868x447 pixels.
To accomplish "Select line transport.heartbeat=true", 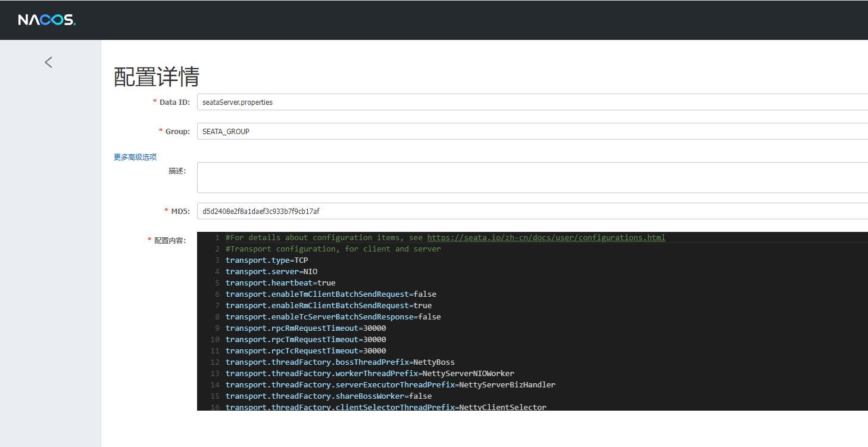I will point(280,283).
